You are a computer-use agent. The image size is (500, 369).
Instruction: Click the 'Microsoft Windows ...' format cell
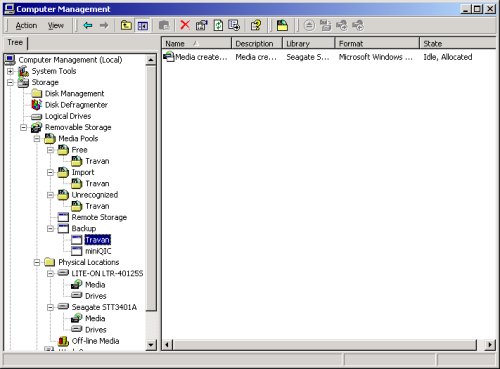click(376, 57)
